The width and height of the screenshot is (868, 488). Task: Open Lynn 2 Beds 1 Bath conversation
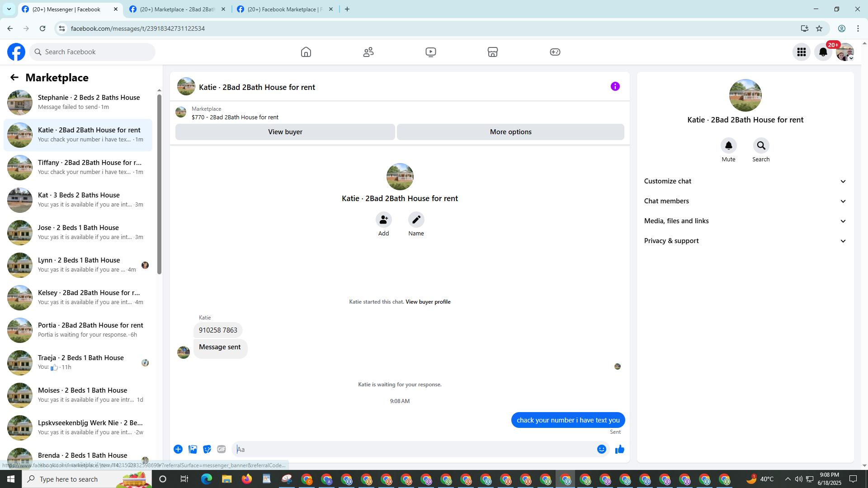[78, 265]
